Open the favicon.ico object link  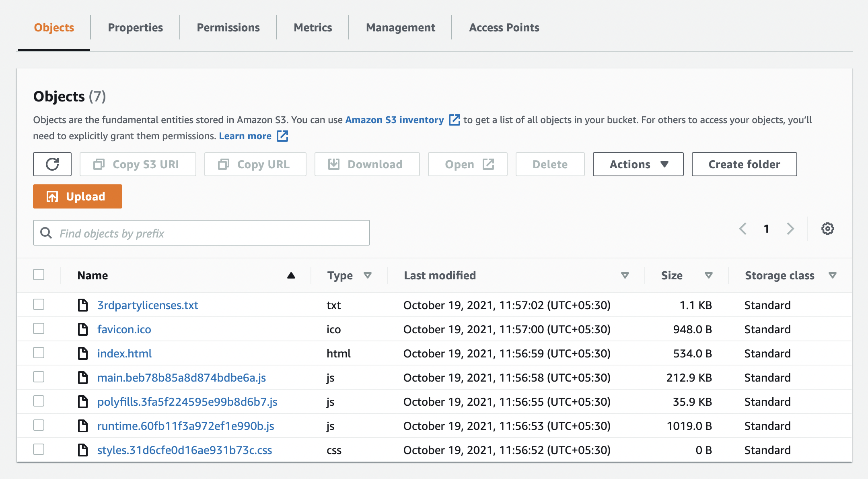pos(124,329)
